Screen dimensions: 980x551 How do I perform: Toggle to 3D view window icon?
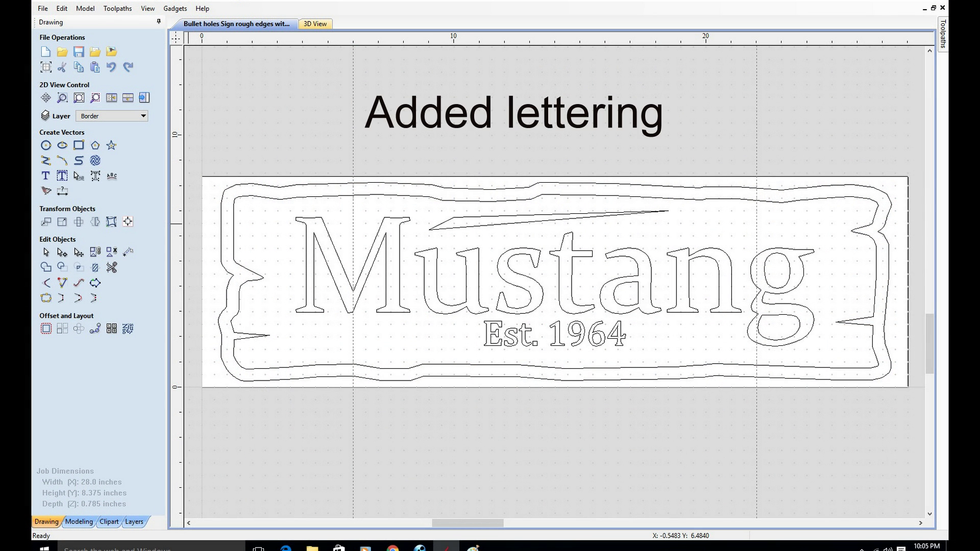(x=144, y=97)
